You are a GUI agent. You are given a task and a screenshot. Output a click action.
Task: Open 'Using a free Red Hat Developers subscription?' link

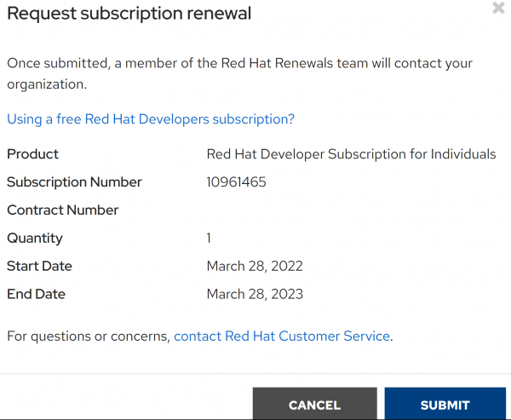point(151,119)
